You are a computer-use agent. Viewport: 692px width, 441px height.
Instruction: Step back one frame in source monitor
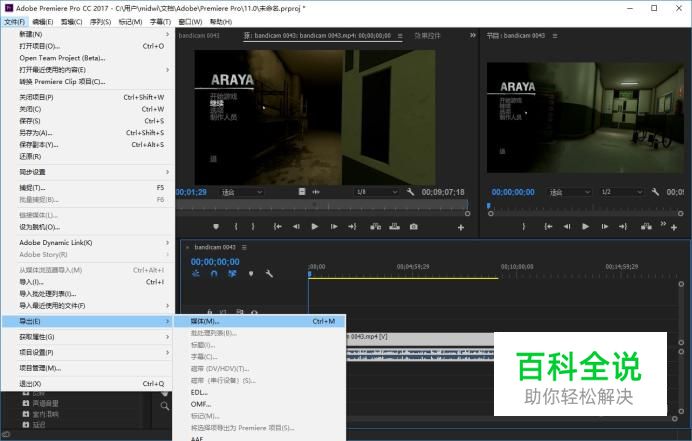pos(296,227)
